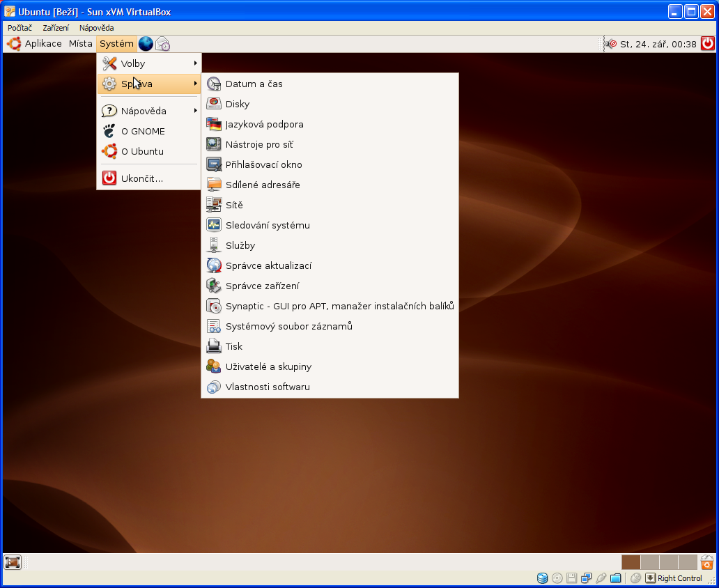Open VirtualBox Zařízení menu

pyautogui.click(x=56, y=28)
